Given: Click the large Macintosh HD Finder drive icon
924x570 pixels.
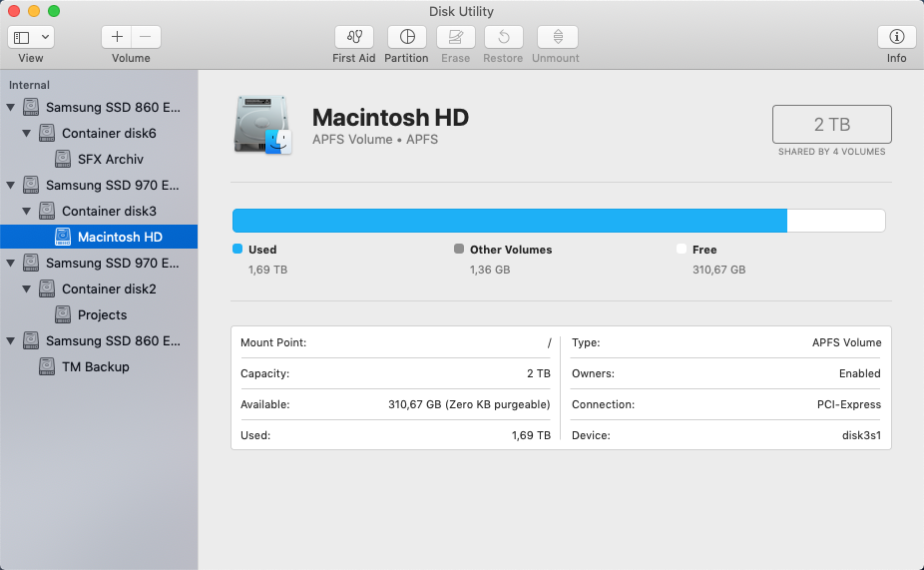Looking at the screenshot, I should tap(262, 125).
